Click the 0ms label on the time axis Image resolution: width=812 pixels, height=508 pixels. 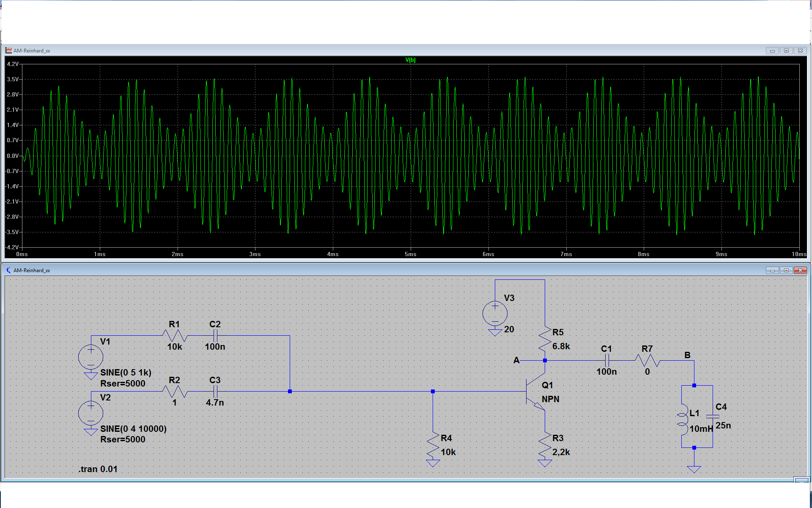coord(22,254)
